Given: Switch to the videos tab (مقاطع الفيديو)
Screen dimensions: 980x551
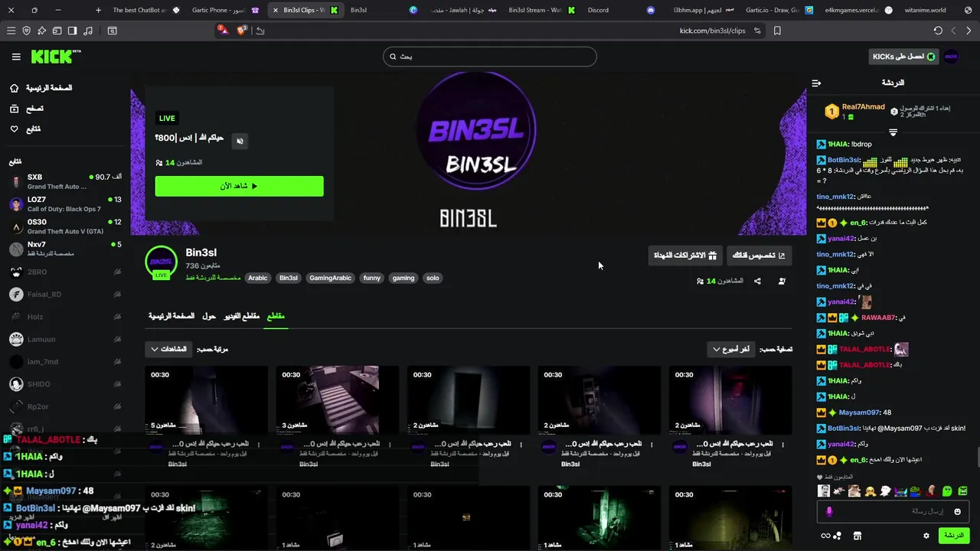Looking at the screenshot, I should 241,316.
